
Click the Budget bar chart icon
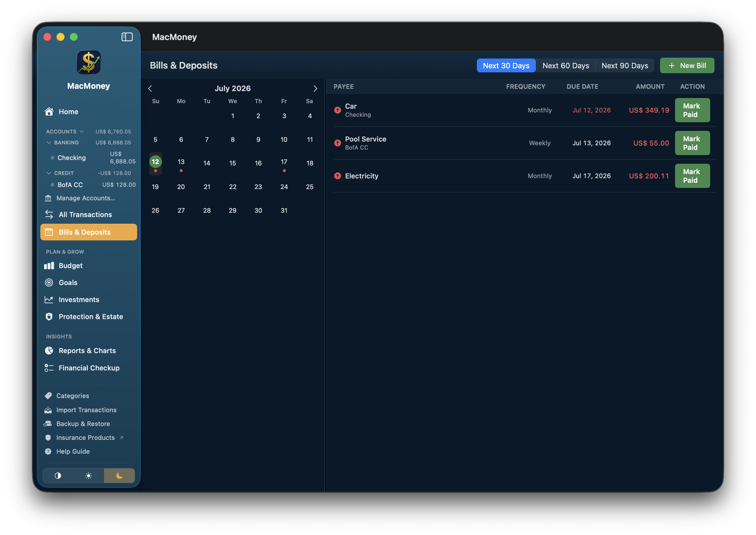tap(49, 265)
